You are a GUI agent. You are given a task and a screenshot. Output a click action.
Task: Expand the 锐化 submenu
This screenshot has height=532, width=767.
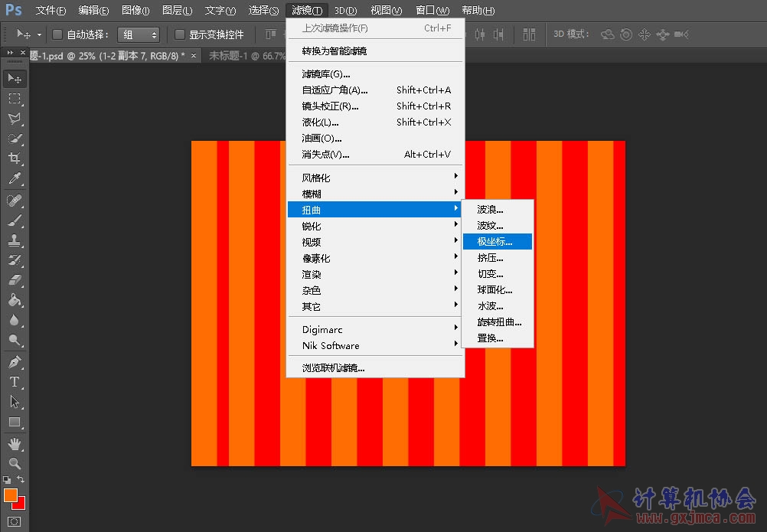[376, 226]
